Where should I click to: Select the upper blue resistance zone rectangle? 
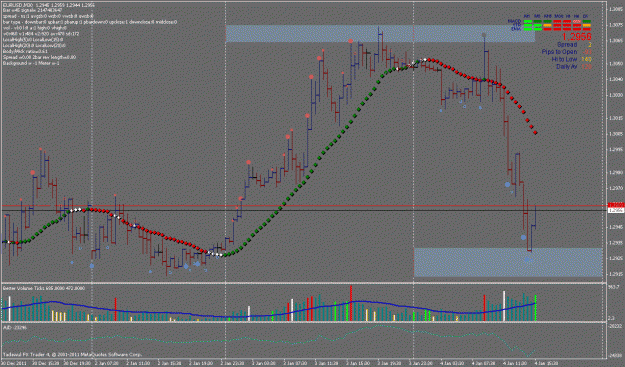coord(380,34)
